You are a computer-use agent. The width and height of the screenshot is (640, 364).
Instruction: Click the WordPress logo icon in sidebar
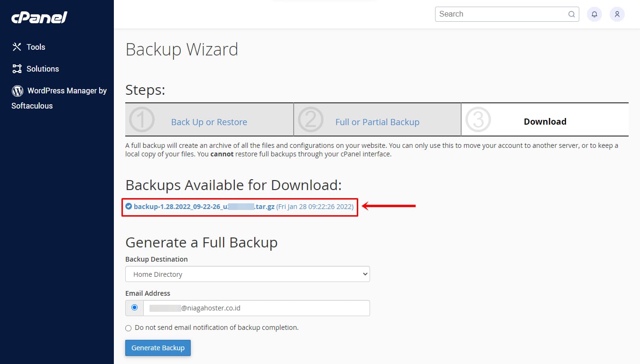(18, 91)
